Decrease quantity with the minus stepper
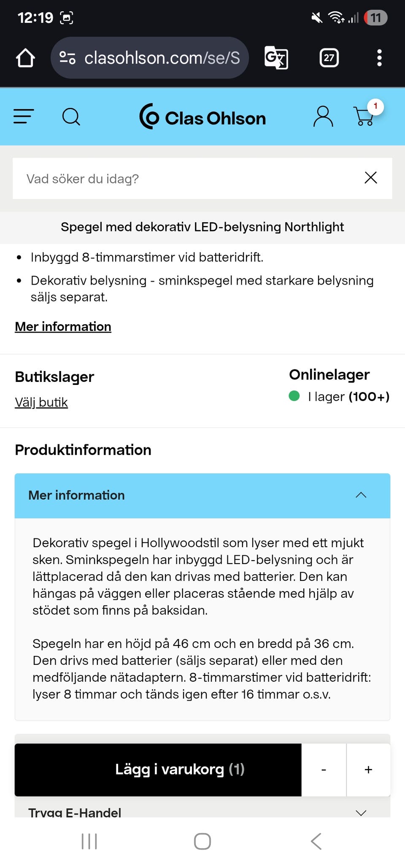This screenshot has width=405, height=868. click(x=323, y=770)
